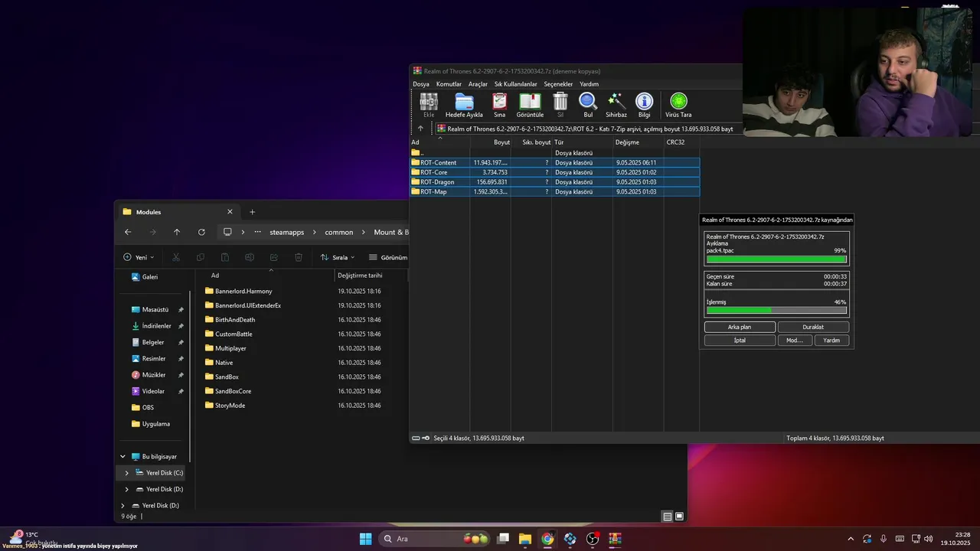Select the SandBoxCore folder in Modules

(x=233, y=391)
